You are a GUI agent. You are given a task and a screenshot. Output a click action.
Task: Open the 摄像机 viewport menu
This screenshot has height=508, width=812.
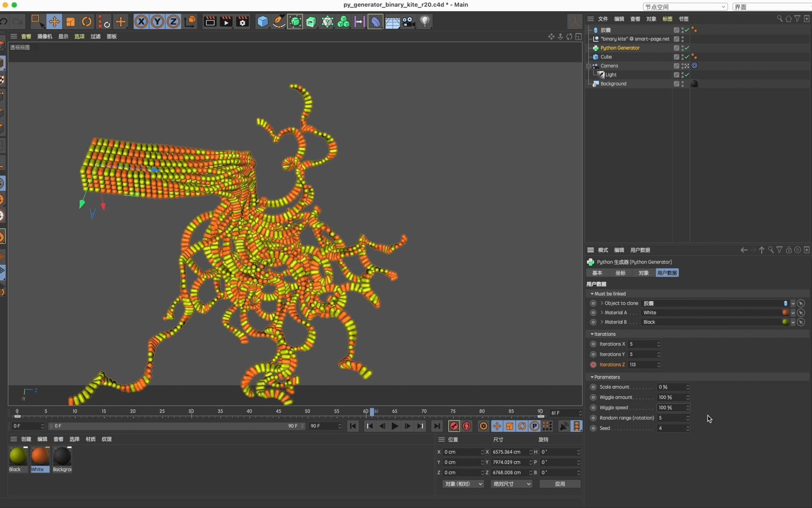[x=45, y=36]
